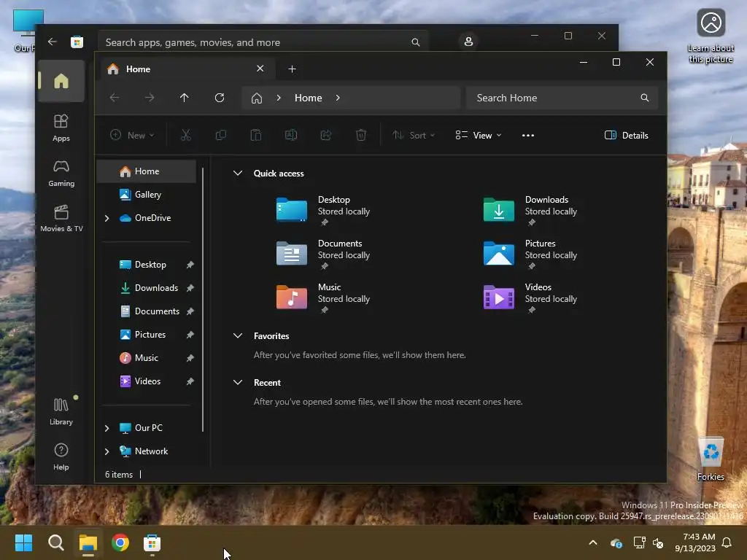Click the Microsoft Store search magnifier

click(x=415, y=42)
